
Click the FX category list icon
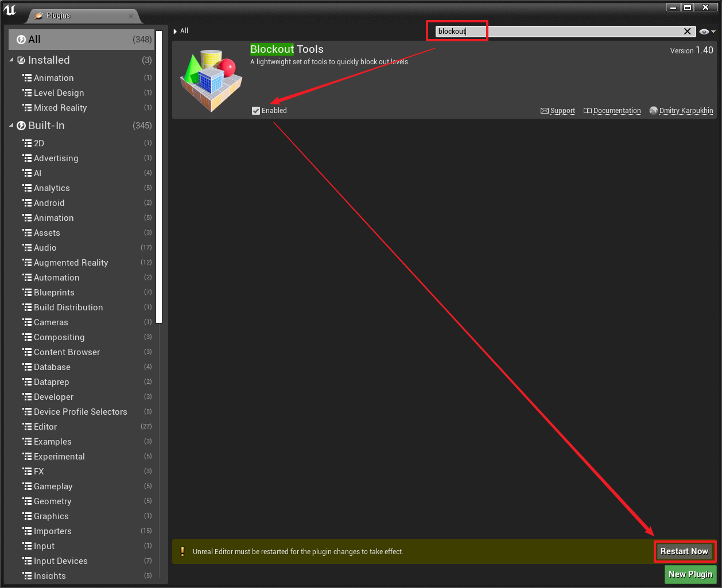tap(27, 472)
